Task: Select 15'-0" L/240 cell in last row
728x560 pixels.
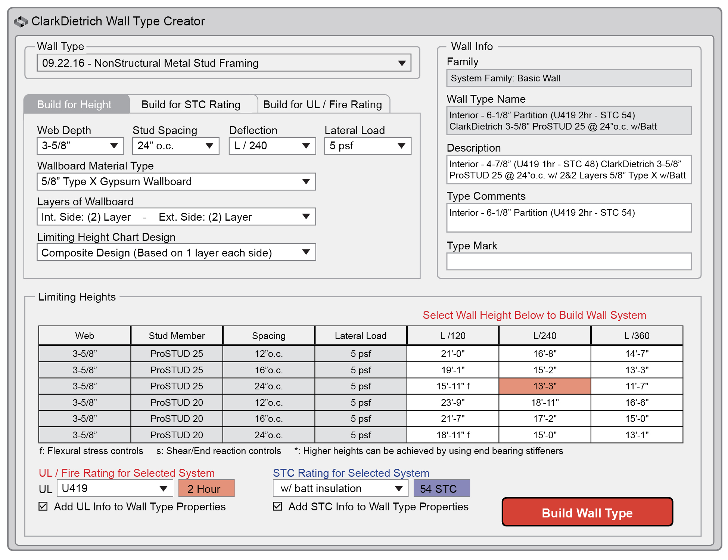Action: (545, 435)
